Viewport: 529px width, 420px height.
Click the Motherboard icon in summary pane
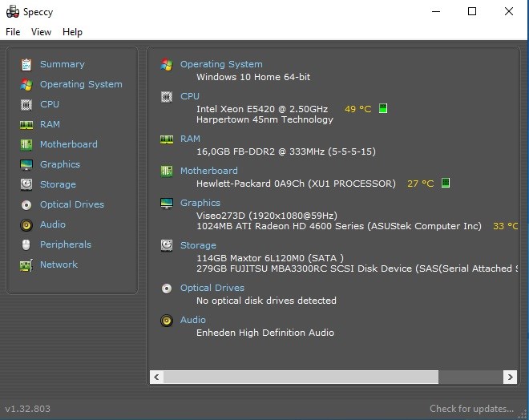click(167, 171)
